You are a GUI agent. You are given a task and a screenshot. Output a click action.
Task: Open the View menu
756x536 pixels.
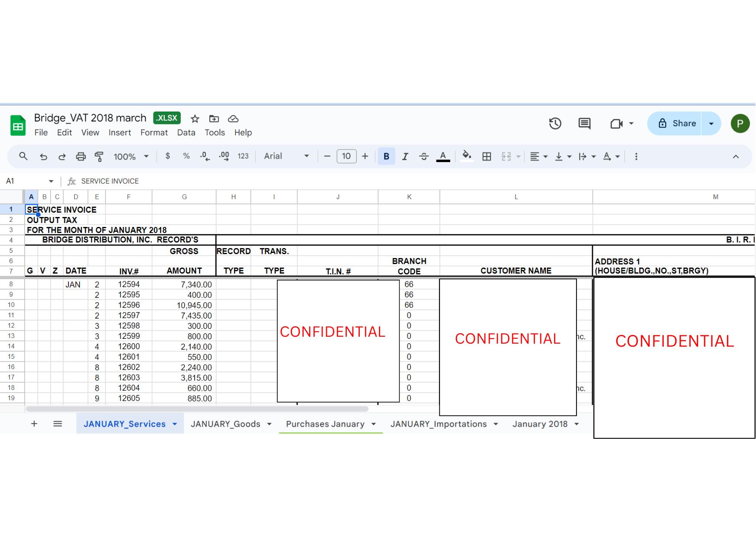[x=90, y=133]
